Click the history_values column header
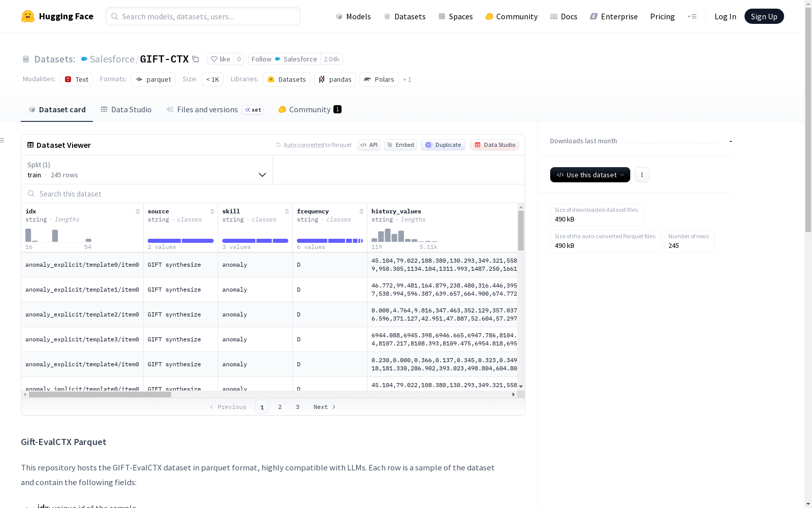This screenshot has height=508, width=812. (x=396, y=211)
